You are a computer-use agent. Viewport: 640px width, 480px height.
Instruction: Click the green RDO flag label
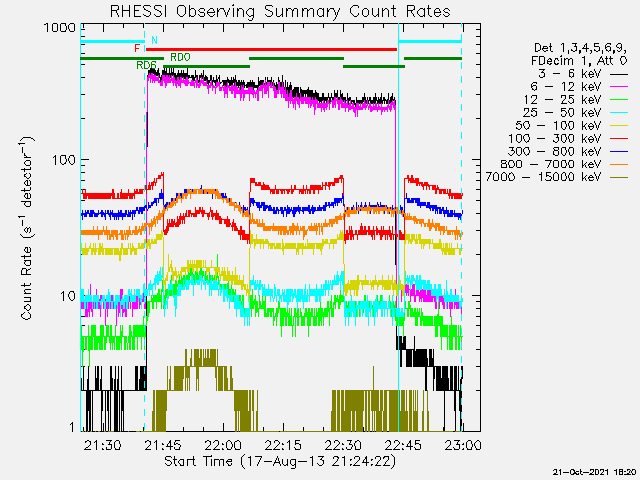(x=180, y=57)
